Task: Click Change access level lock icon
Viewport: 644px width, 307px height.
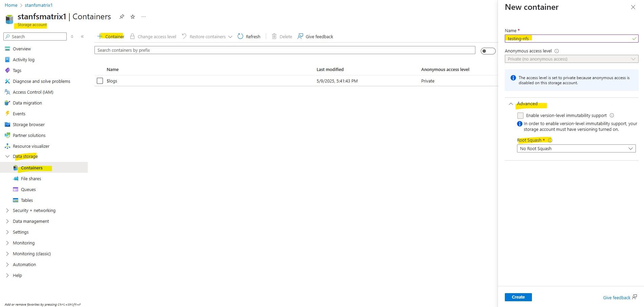Action: [x=132, y=36]
